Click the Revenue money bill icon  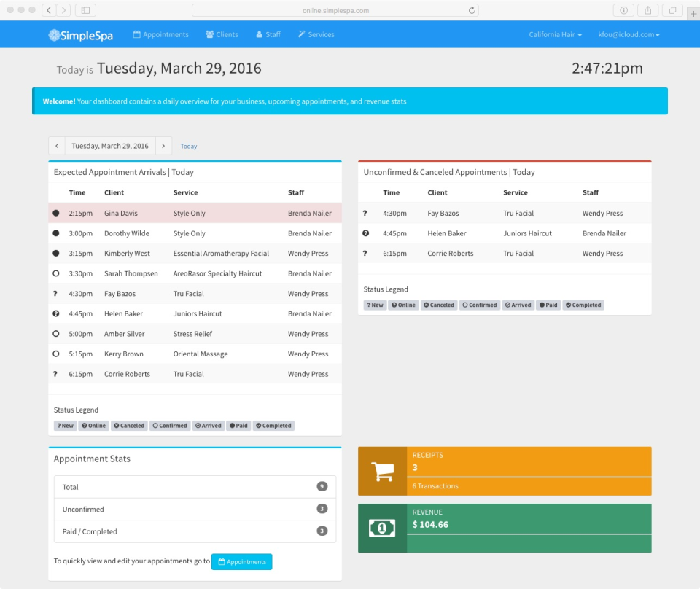[382, 528]
